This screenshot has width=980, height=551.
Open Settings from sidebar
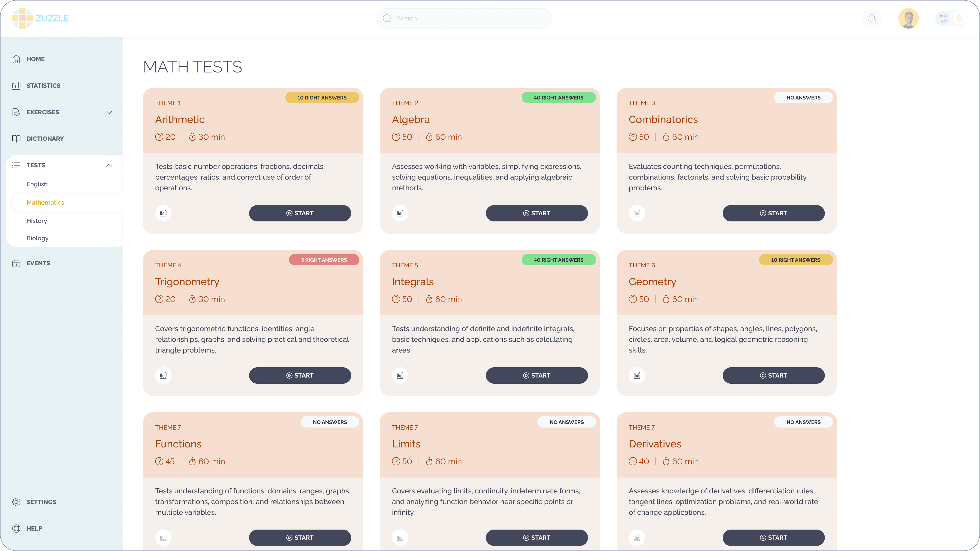(41, 502)
